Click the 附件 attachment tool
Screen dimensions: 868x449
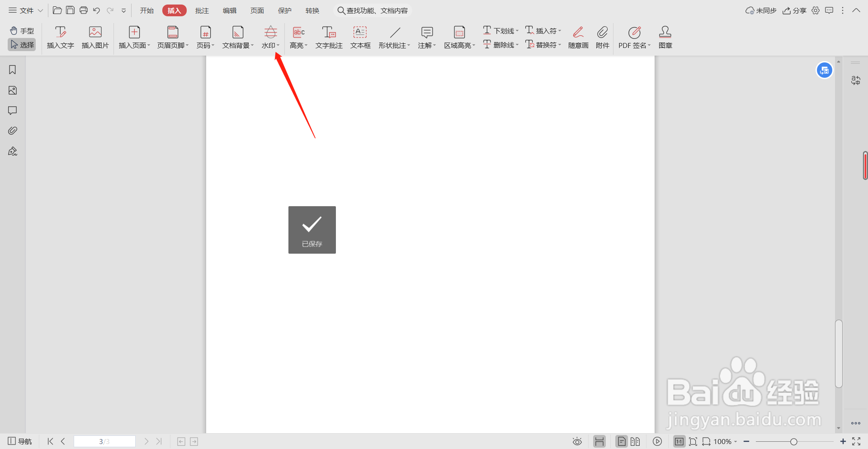tap(603, 38)
